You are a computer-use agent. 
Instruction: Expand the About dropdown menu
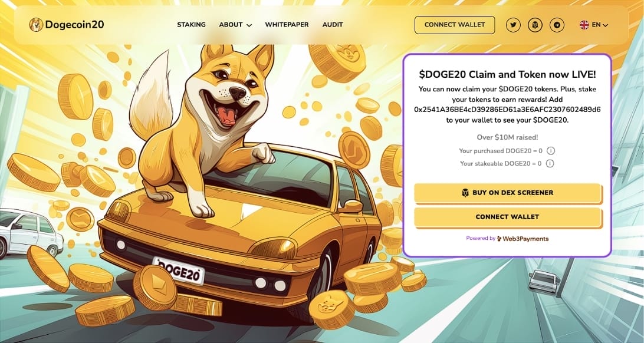tap(235, 25)
